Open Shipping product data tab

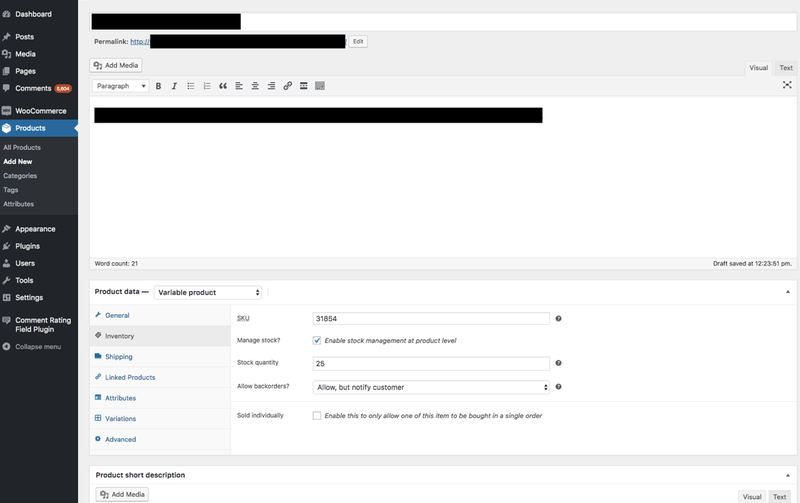tap(160, 357)
